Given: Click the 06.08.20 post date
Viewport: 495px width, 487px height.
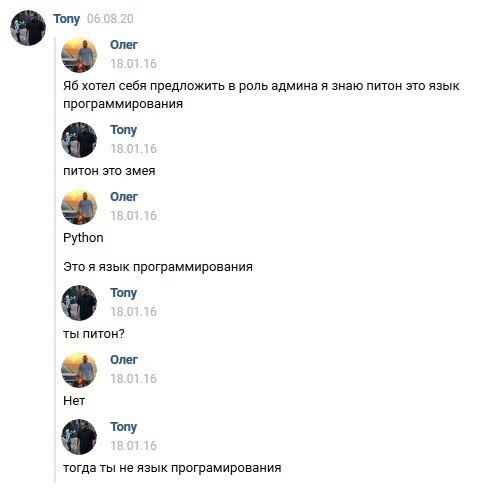Looking at the screenshot, I should coord(110,19).
